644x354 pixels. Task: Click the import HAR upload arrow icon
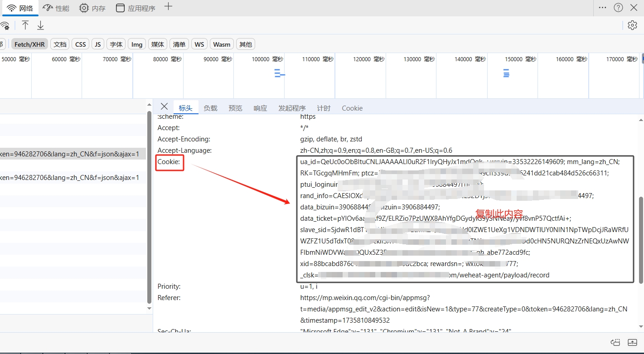tap(25, 25)
